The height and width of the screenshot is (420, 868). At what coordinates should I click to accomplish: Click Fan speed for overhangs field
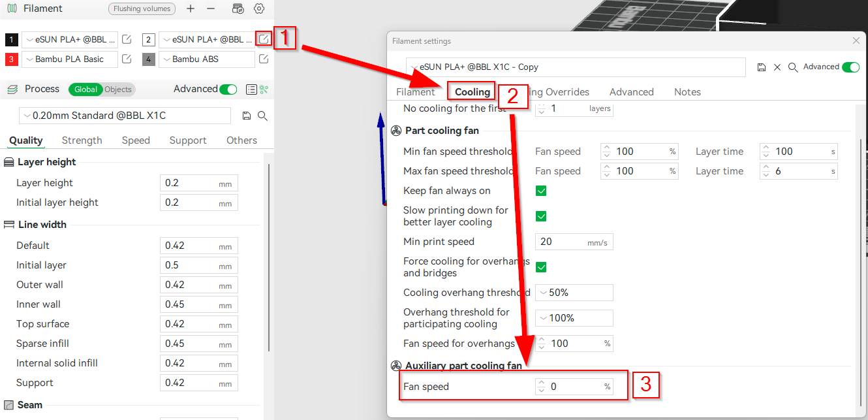[x=574, y=344]
